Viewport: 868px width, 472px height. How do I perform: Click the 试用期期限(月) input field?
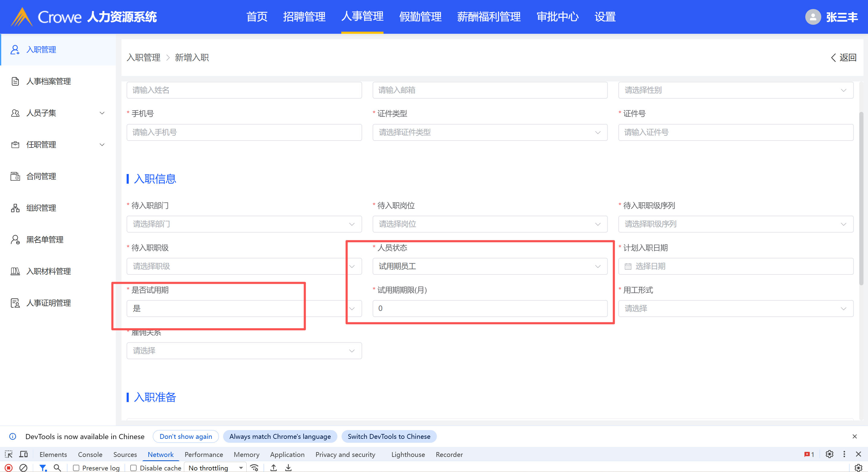click(490, 309)
